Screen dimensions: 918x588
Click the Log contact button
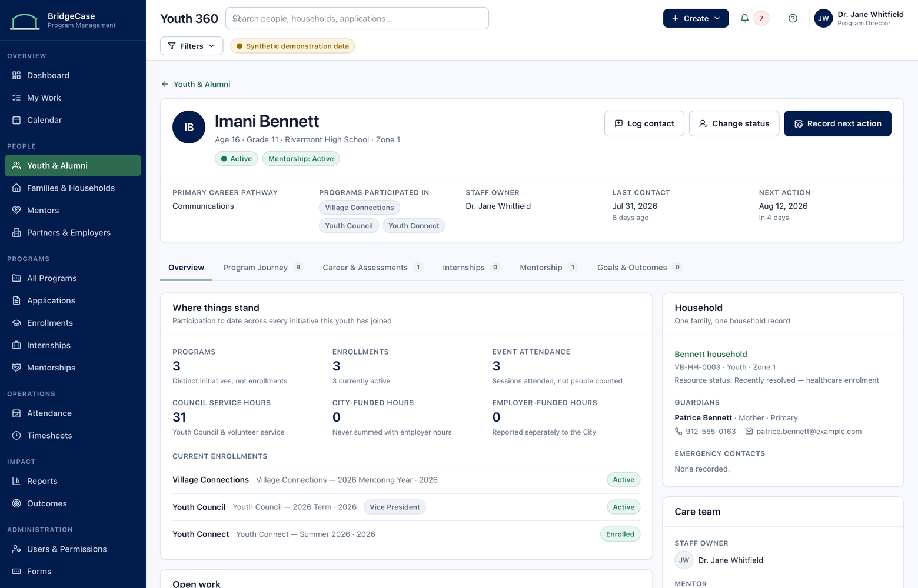coord(644,123)
